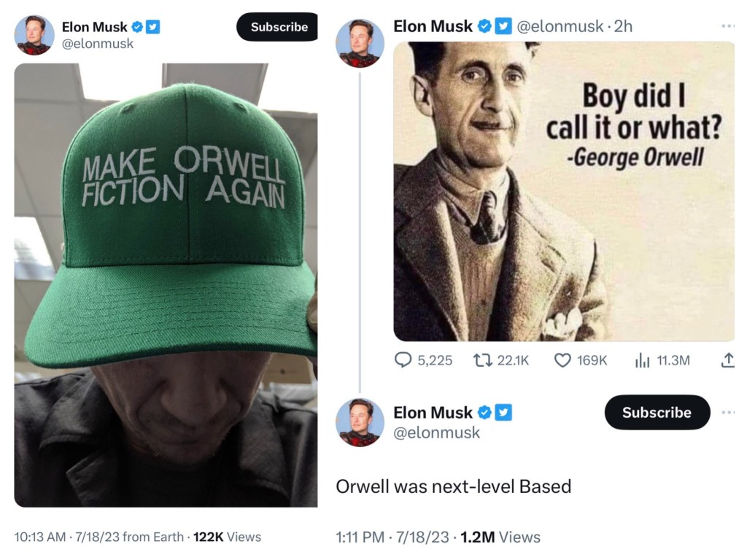Open the three-dot menu beside the lower Subscribe button
Viewport: 747px width, 560px height.
(x=727, y=413)
